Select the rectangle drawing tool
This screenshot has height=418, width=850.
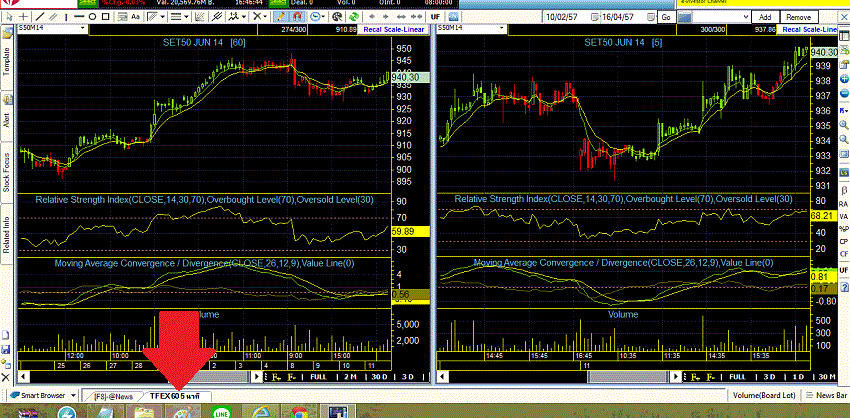(x=106, y=17)
